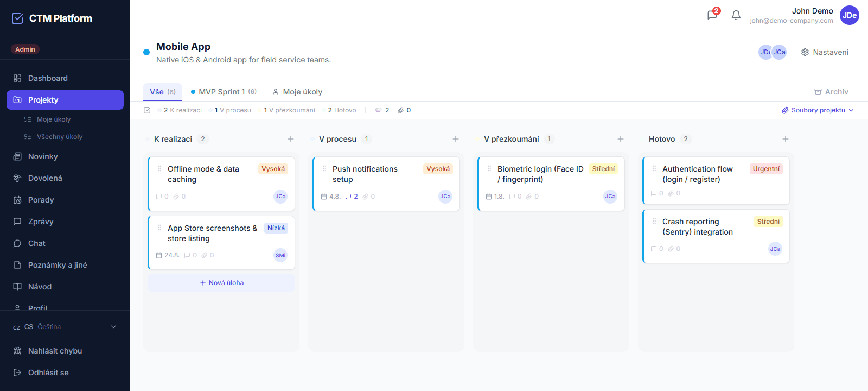Image resolution: width=868 pixels, height=391 pixels.
Task: Open Zprávy in the sidebar
Action: 65,222
